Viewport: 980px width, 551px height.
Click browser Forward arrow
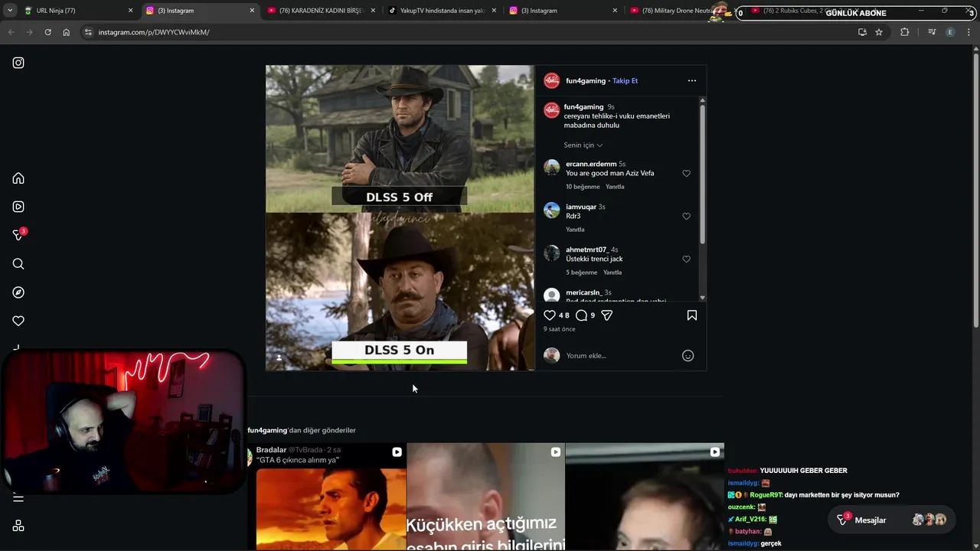(x=29, y=32)
